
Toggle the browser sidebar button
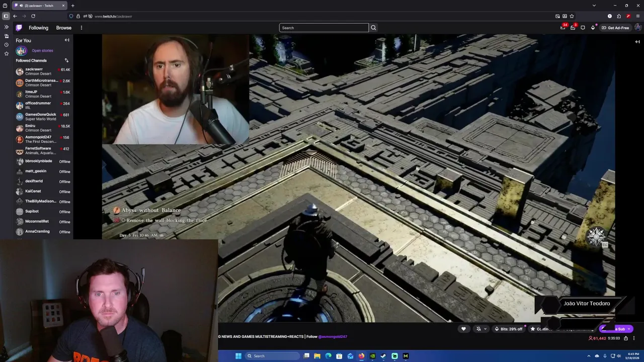tap(6, 16)
